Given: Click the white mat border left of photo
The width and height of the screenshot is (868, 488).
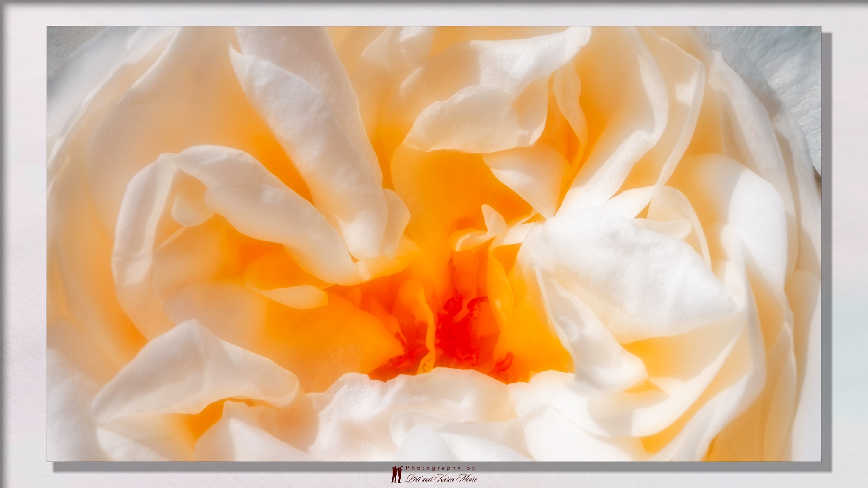Looking at the screenshot, I should (23, 244).
